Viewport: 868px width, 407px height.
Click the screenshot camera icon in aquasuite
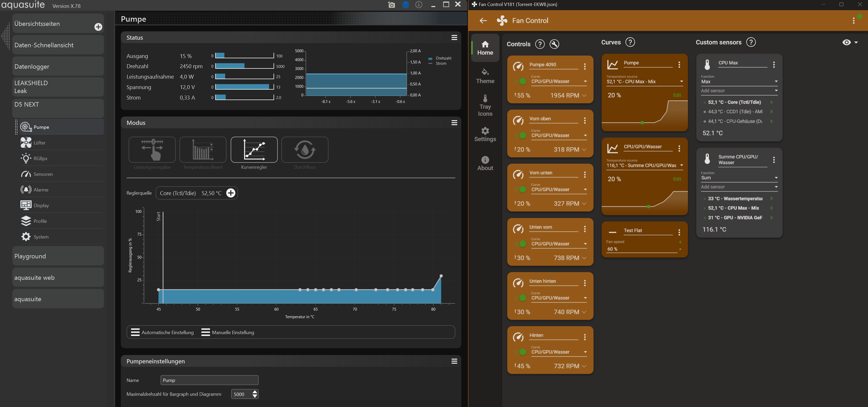pos(391,5)
